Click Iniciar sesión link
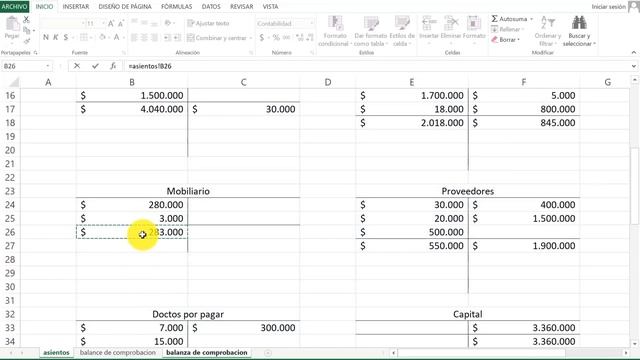Image resolution: width=640 pixels, height=360 pixels. pos(609,7)
